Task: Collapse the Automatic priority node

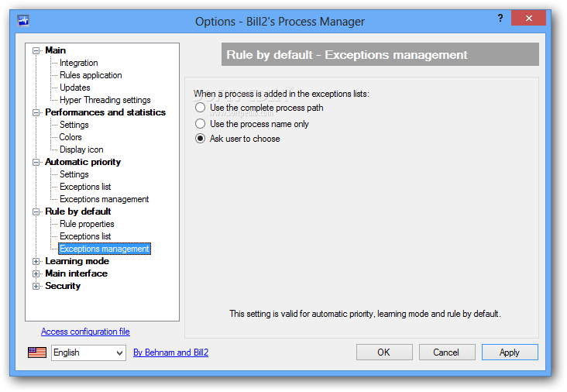Action: point(36,163)
